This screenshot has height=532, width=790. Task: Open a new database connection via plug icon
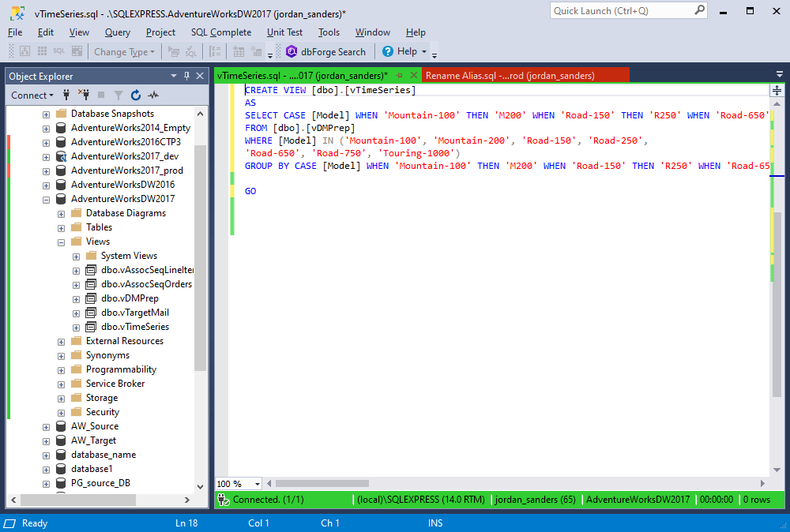(x=66, y=95)
